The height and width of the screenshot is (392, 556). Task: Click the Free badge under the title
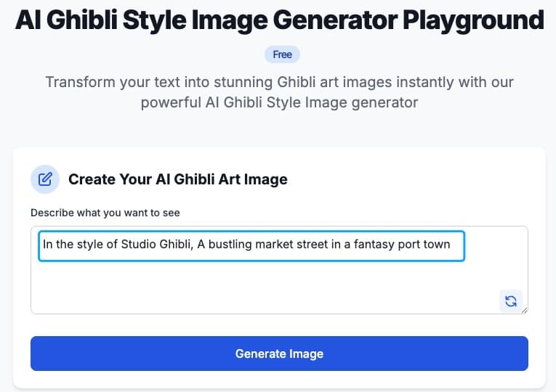(x=282, y=54)
